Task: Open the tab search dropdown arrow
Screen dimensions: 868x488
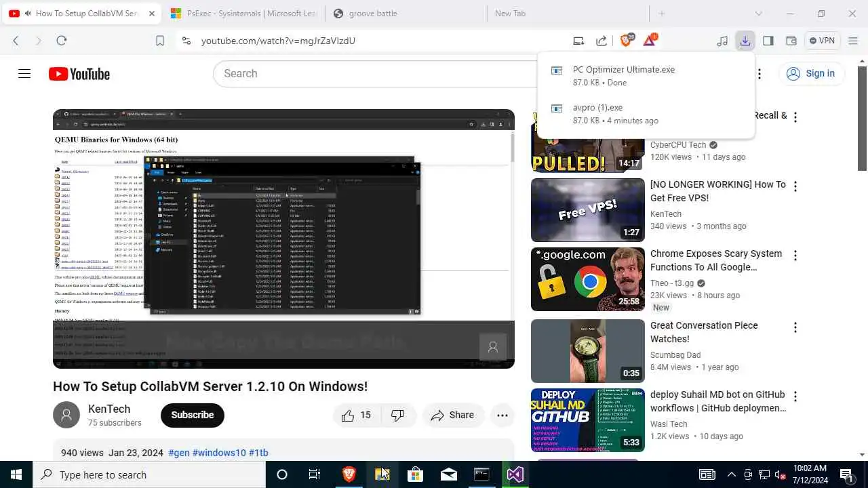Action: pyautogui.click(x=758, y=14)
